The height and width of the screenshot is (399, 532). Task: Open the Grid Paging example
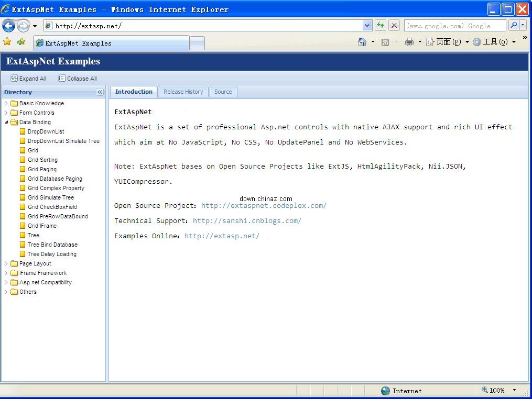pos(42,169)
